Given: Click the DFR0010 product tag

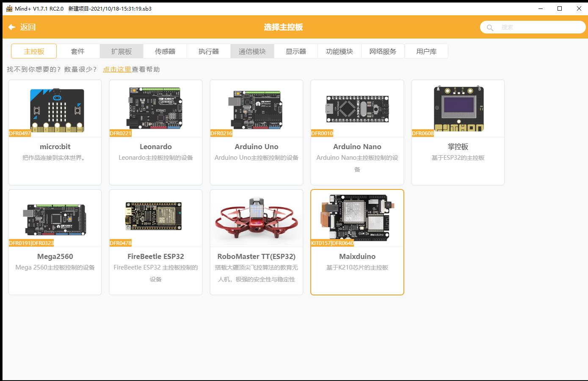Looking at the screenshot, I should 322,133.
